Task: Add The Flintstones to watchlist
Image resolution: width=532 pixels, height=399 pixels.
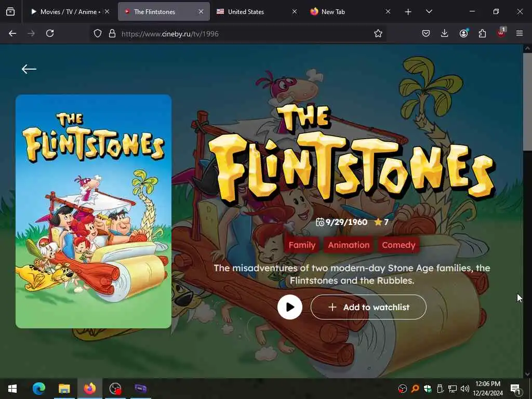Action: tap(368, 307)
